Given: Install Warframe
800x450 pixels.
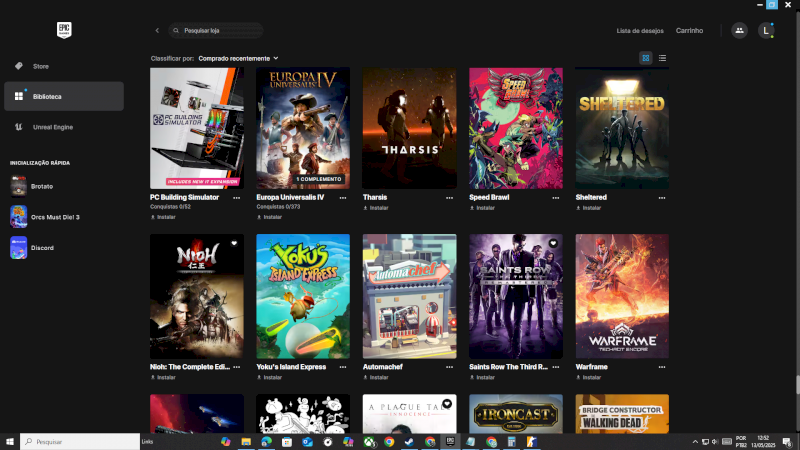Looking at the screenshot, I should coord(589,378).
